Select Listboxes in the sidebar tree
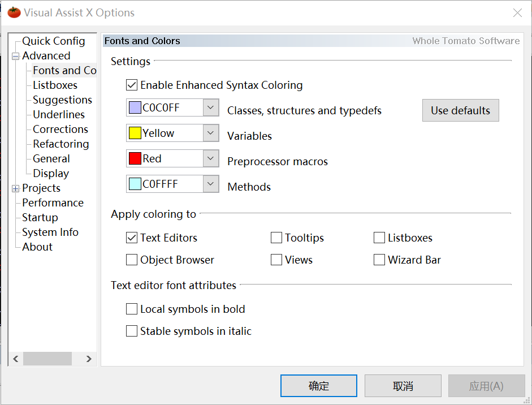Viewport: 532px width, 405px height. (x=54, y=85)
